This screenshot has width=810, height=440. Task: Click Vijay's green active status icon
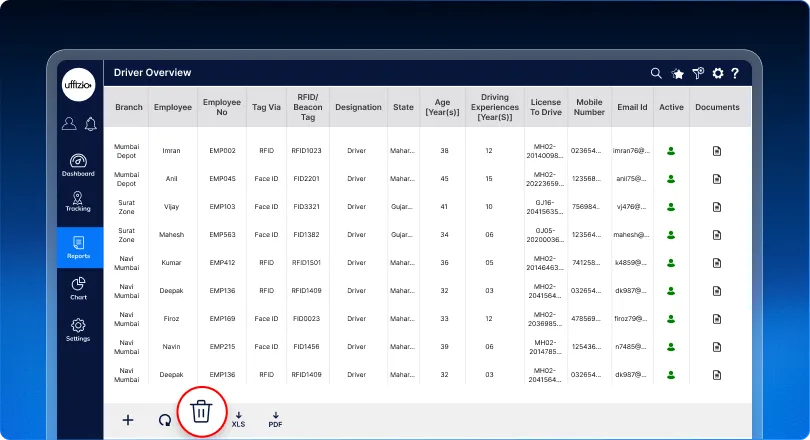click(671, 207)
